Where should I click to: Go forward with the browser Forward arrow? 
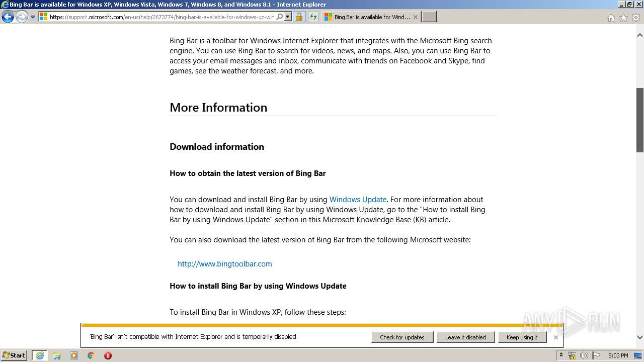[22, 17]
